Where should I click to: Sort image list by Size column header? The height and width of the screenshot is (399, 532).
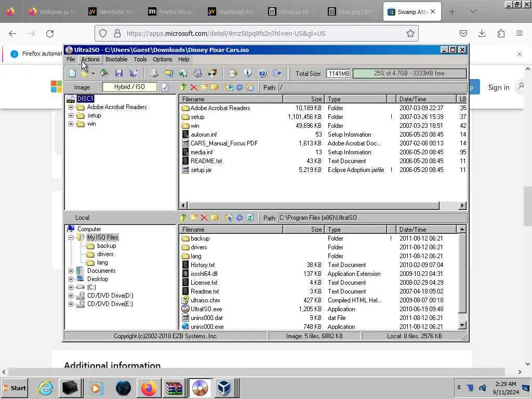303,99
